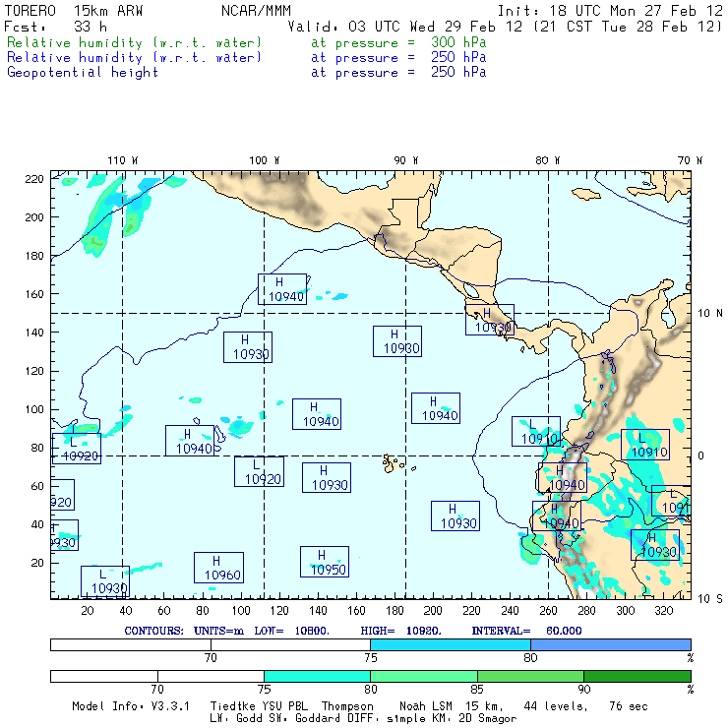Click the cyan 75–80% segment of upper colorbar
This screenshot has height=728, width=728.
point(450,643)
